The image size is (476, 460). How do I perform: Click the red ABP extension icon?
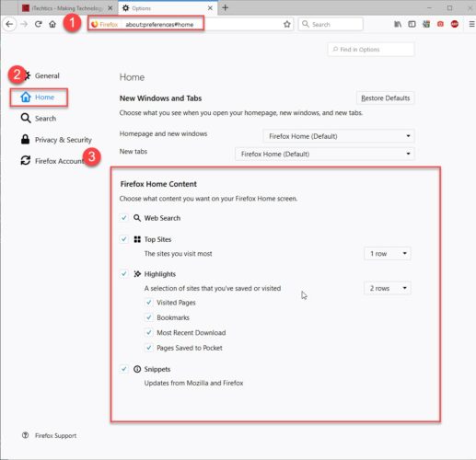pos(455,24)
